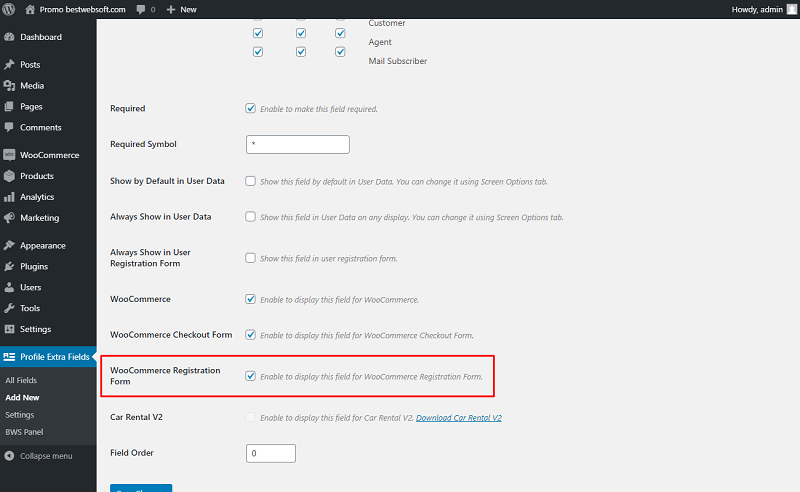Open the All Fields submenu item
Image resolution: width=800 pixels, height=492 pixels.
pos(21,380)
